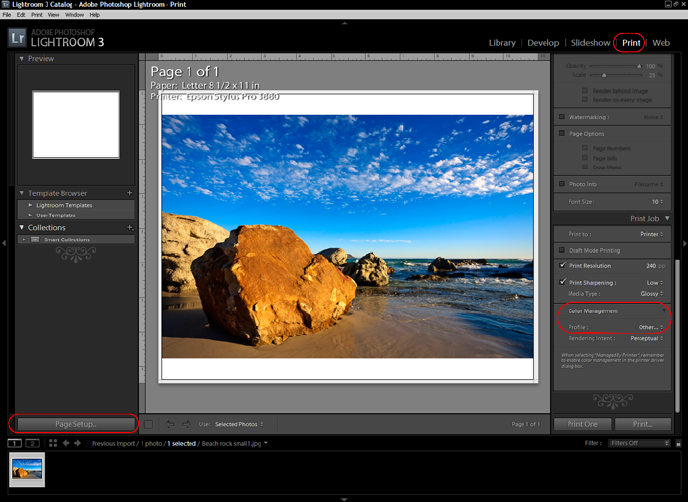
Task: Click the Lr logo in the header
Action: (17, 38)
